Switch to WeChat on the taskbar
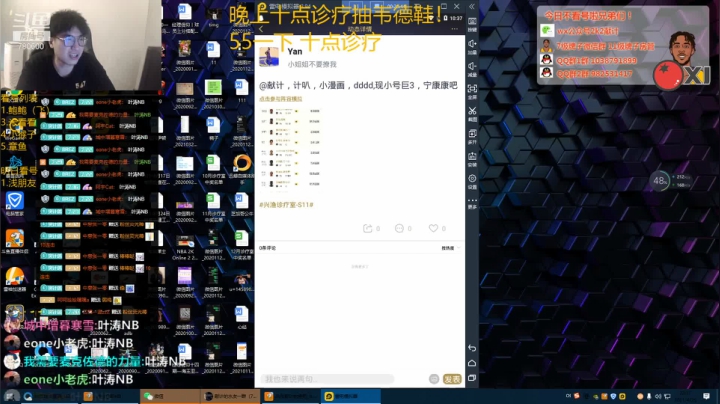720x404 pixels. (170, 396)
